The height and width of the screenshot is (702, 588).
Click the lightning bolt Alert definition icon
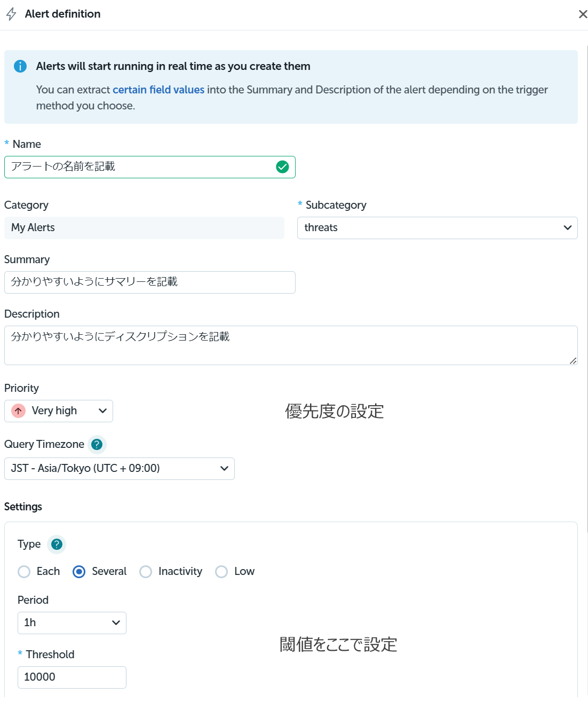(x=11, y=14)
